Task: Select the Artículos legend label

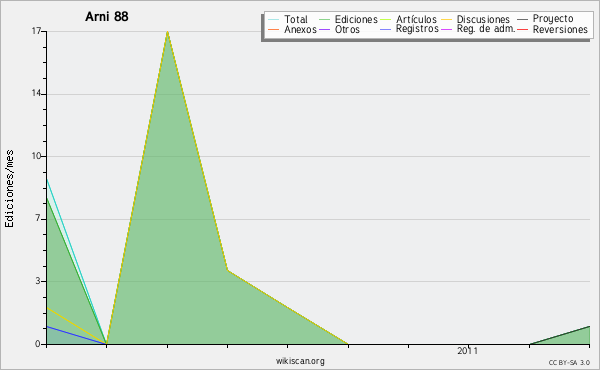Action: click(416, 19)
